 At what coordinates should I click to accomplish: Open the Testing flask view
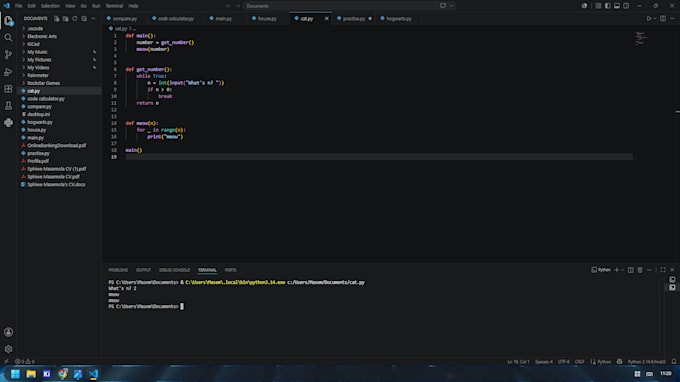8,106
